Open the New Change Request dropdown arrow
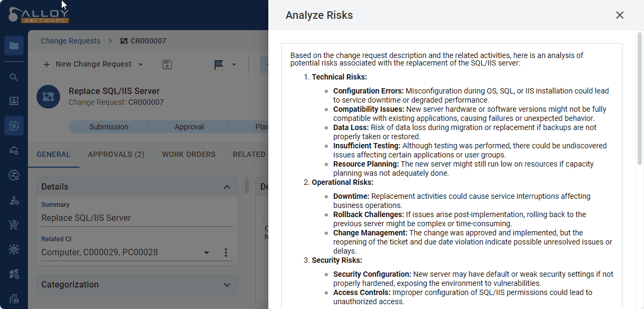Screen dimensions: 644x309 (141, 64)
